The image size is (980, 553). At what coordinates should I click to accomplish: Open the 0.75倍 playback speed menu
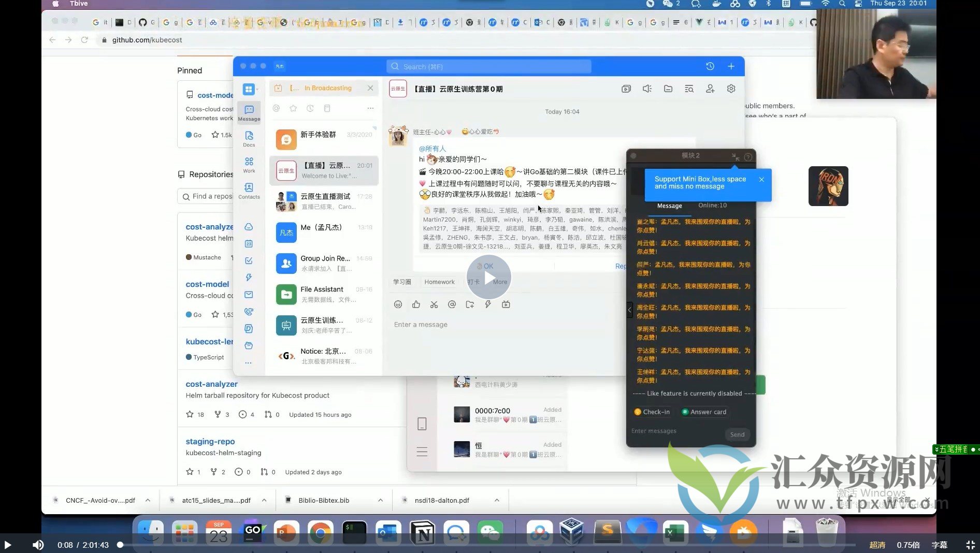point(908,545)
